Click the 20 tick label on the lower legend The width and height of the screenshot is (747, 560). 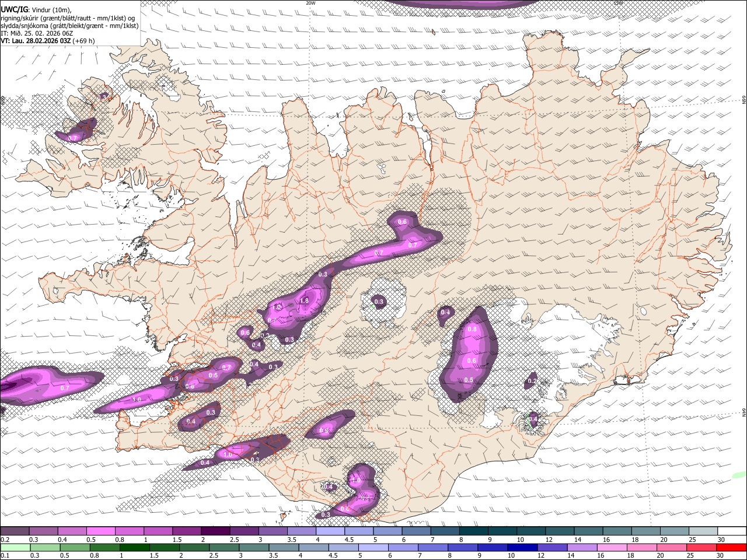click(x=661, y=555)
